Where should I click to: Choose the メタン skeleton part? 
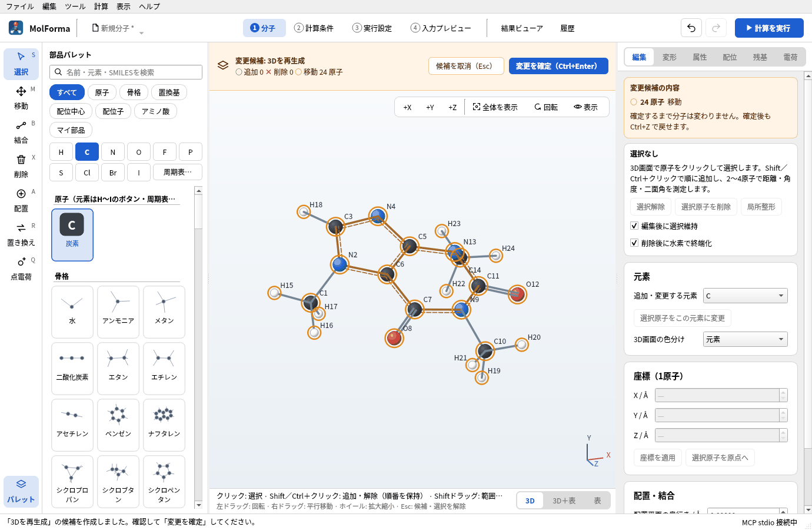coord(164,312)
